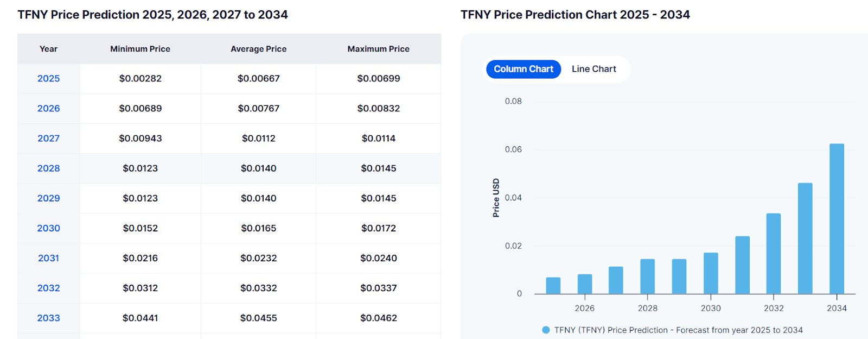Click the 2025 chart column
The height and width of the screenshot is (339, 868).
[x=553, y=286]
